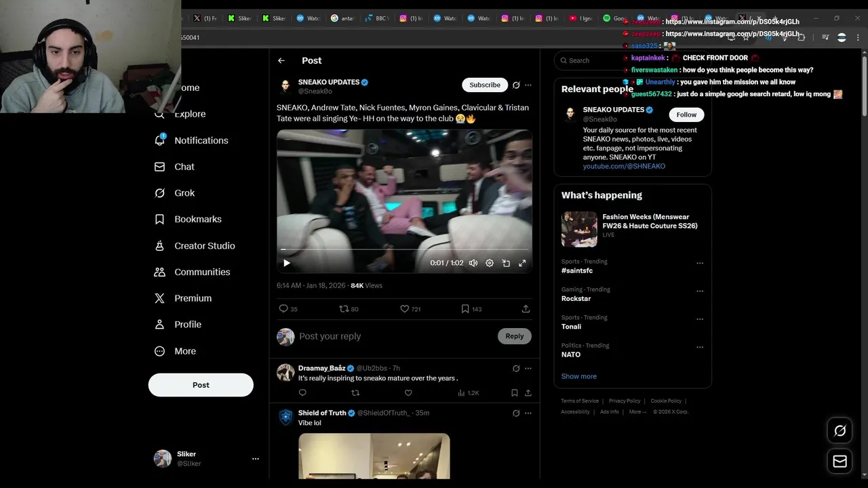
Task: Open options for Tonali trend
Action: tap(700, 319)
